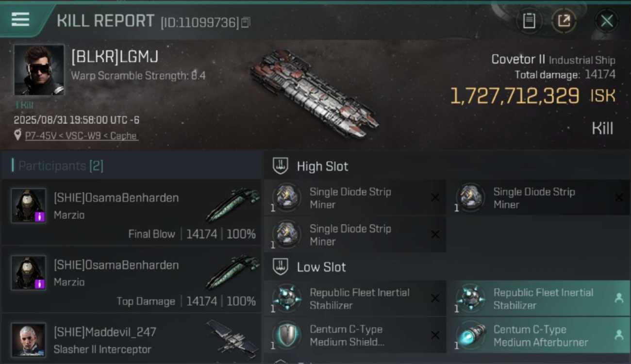Select the highlighted Republic Fleet Inertial Stabilizer
The height and width of the screenshot is (364, 631).
coord(538,298)
